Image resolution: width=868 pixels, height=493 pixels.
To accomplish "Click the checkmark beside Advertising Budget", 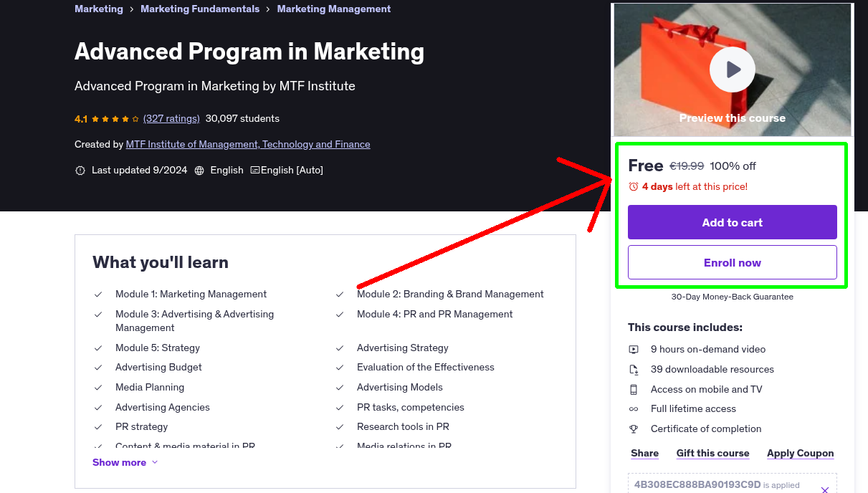I will pos(98,368).
